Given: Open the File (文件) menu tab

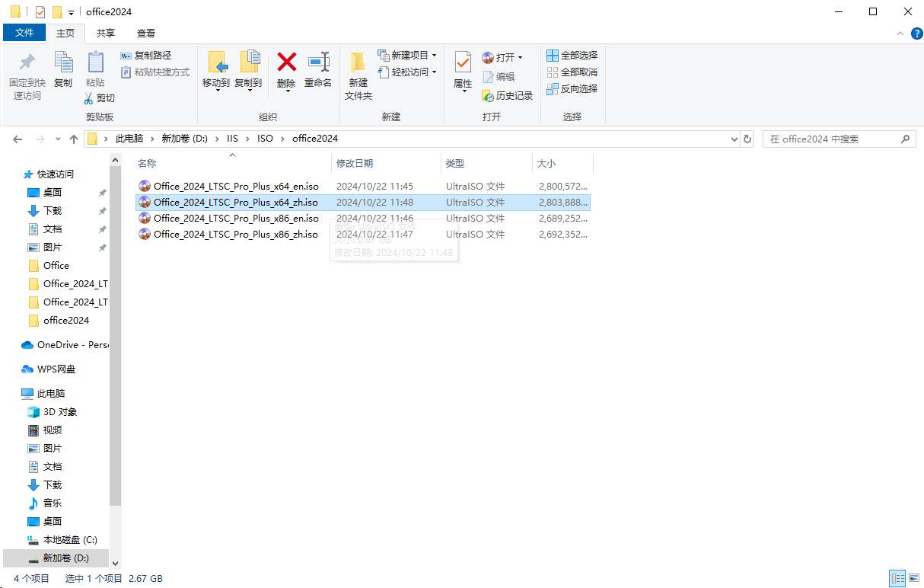Looking at the screenshot, I should [24, 33].
